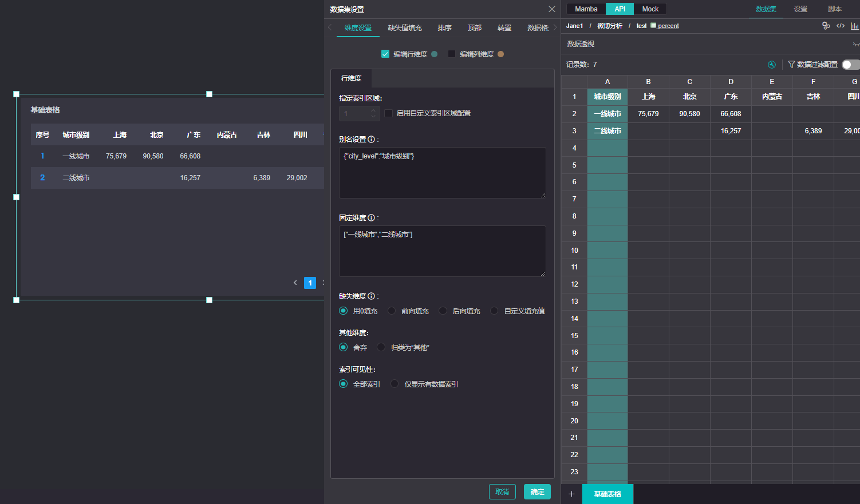Viewport: 860px width, 504px height.
Task: Open the 行维度 sub-tab
Action: coord(351,78)
